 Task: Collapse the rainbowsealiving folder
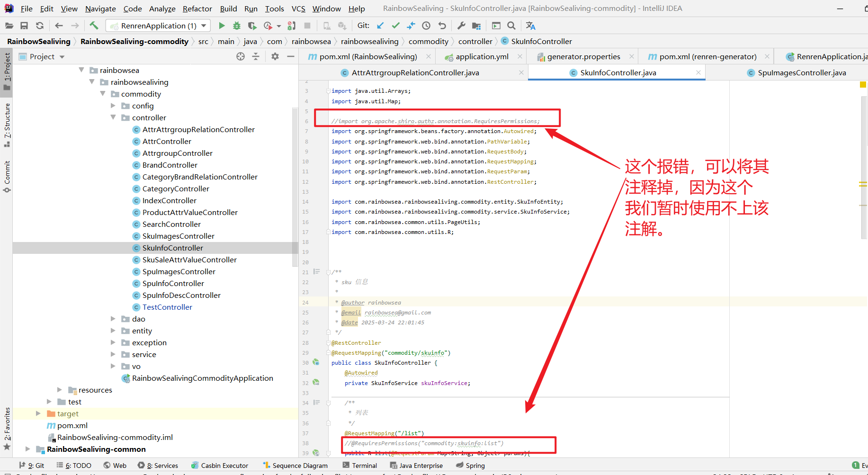(x=92, y=82)
